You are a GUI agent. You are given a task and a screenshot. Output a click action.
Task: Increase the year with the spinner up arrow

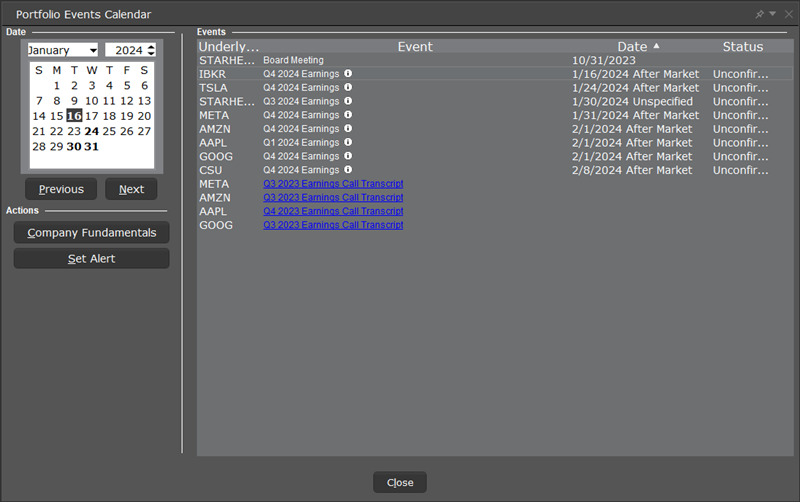click(x=151, y=47)
